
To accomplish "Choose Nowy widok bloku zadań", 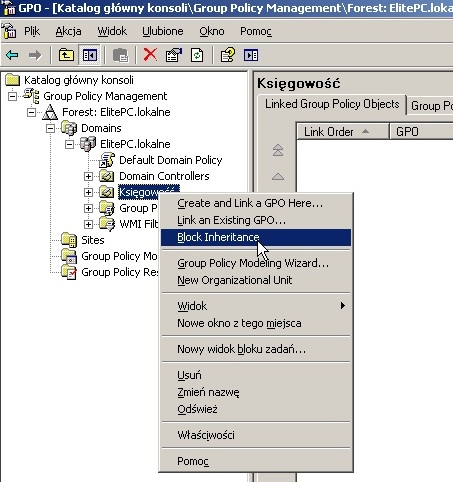I will [x=256, y=349].
